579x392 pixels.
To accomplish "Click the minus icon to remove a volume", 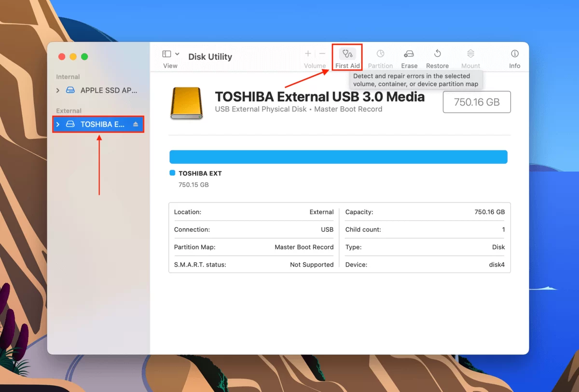I will pos(321,54).
